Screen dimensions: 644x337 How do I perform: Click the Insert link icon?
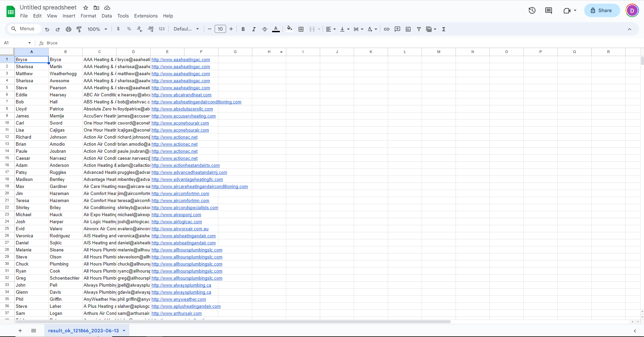click(387, 29)
